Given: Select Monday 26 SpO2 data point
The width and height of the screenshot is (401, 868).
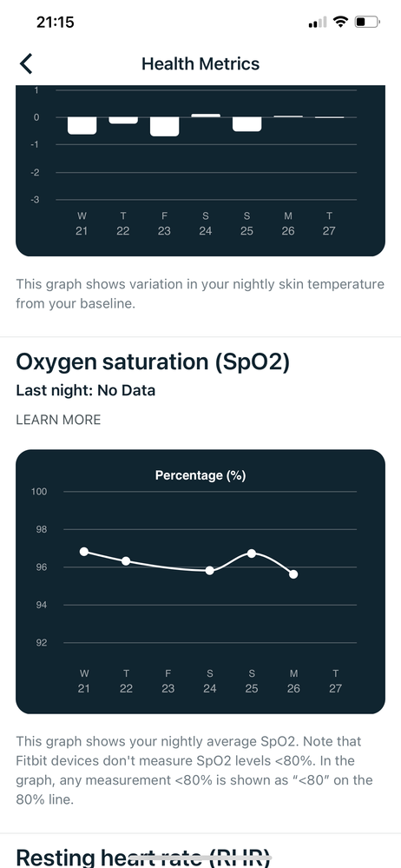Looking at the screenshot, I should click(293, 574).
